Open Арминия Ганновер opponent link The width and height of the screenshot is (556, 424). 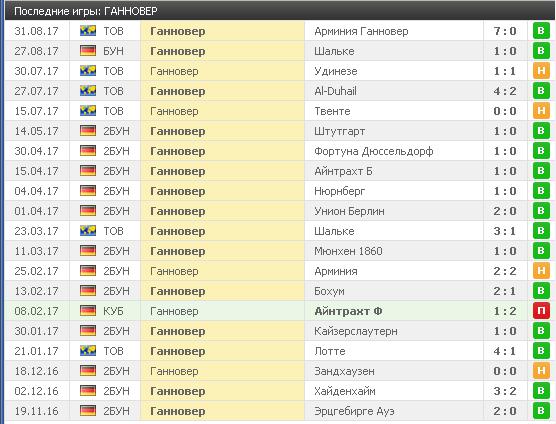[x=361, y=31]
